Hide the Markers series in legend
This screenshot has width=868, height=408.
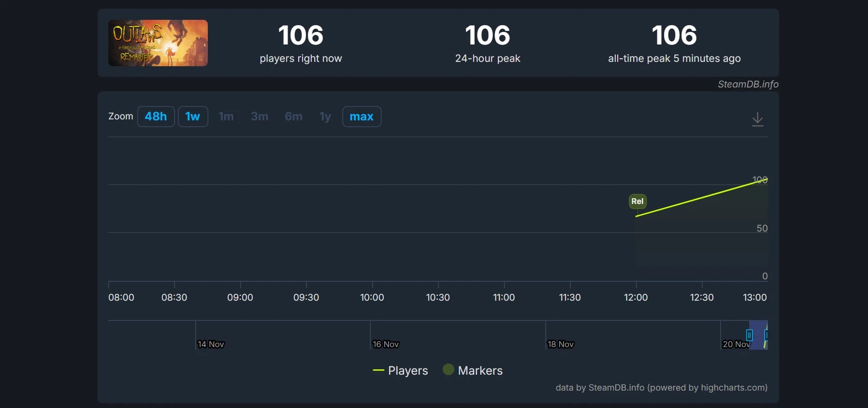tap(473, 371)
